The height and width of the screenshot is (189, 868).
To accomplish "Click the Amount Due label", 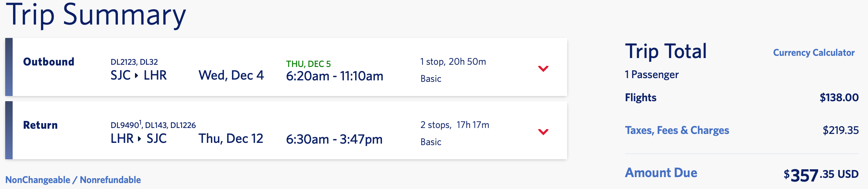I will 661,173.
